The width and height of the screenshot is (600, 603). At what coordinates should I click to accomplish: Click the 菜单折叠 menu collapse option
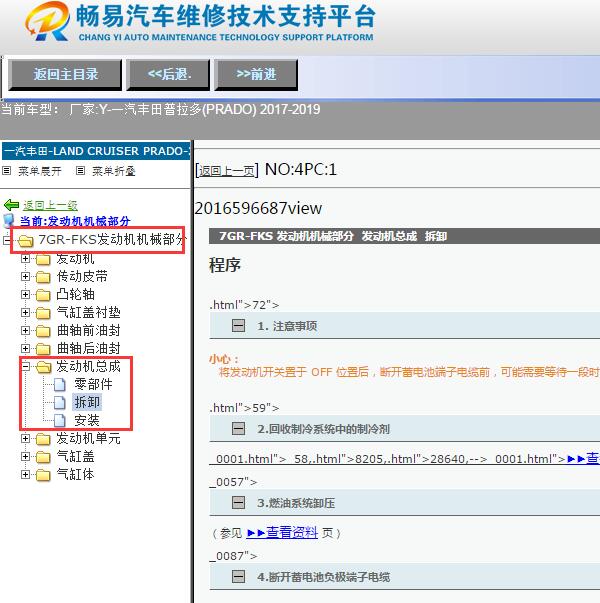pyautogui.click(x=113, y=171)
